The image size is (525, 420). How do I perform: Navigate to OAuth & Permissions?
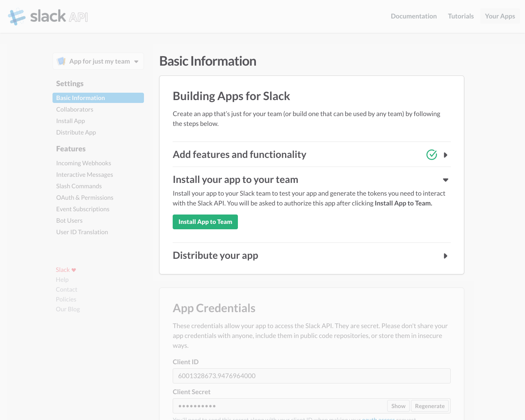click(84, 198)
